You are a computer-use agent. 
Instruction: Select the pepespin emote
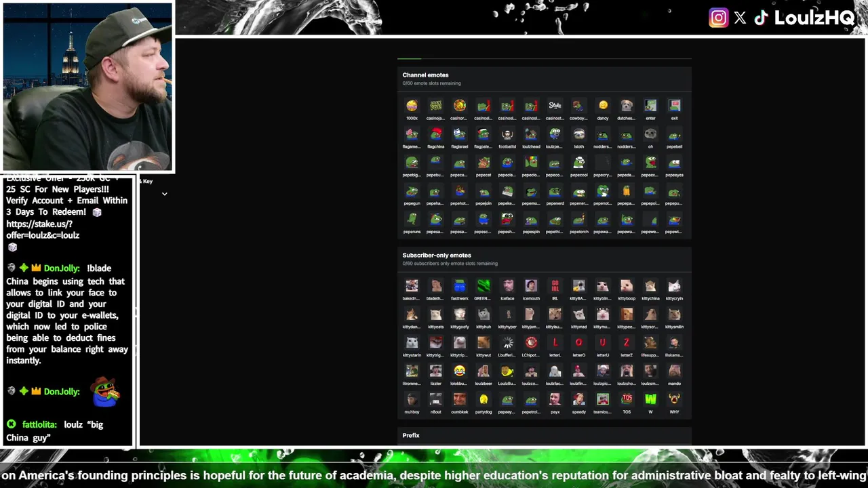click(x=531, y=220)
